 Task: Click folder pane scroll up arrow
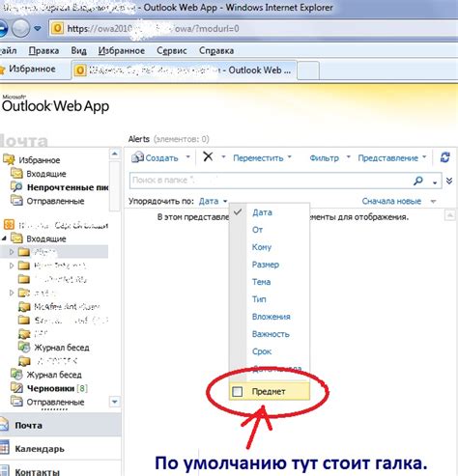[115, 154]
